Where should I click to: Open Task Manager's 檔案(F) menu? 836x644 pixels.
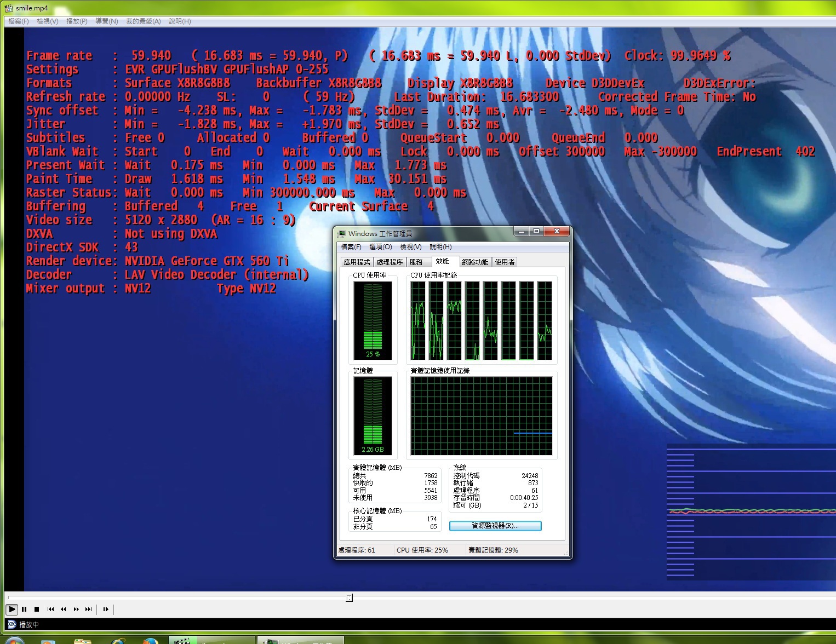click(351, 247)
